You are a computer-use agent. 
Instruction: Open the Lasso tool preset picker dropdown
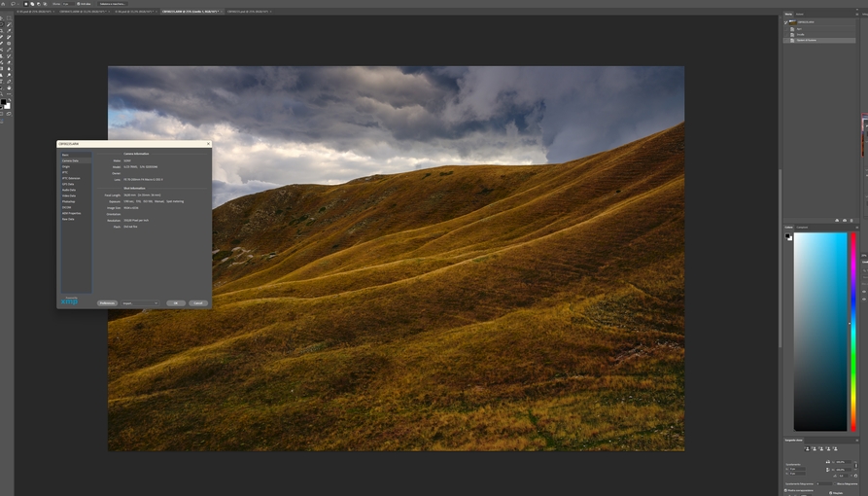pyautogui.click(x=17, y=4)
